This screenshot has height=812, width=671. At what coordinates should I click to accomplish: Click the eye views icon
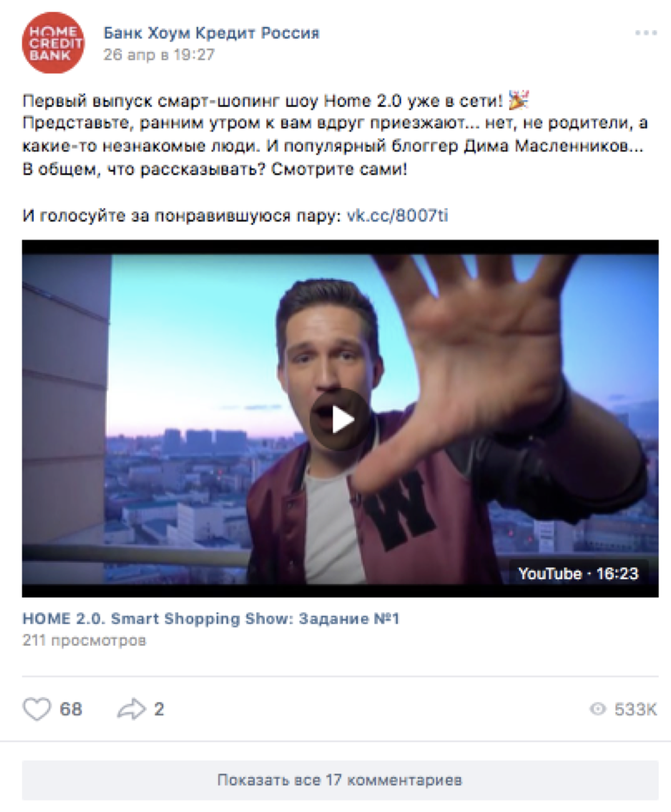tap(598, 709)
